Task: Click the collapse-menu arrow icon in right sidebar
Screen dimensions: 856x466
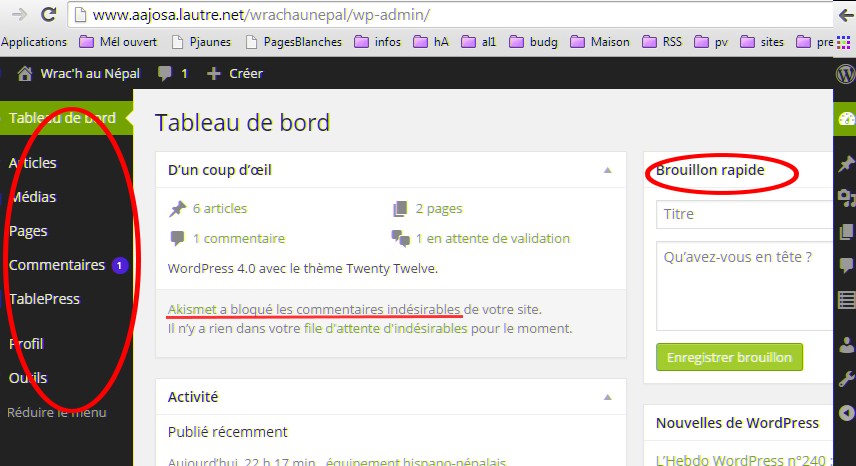Action: (846, 413)
